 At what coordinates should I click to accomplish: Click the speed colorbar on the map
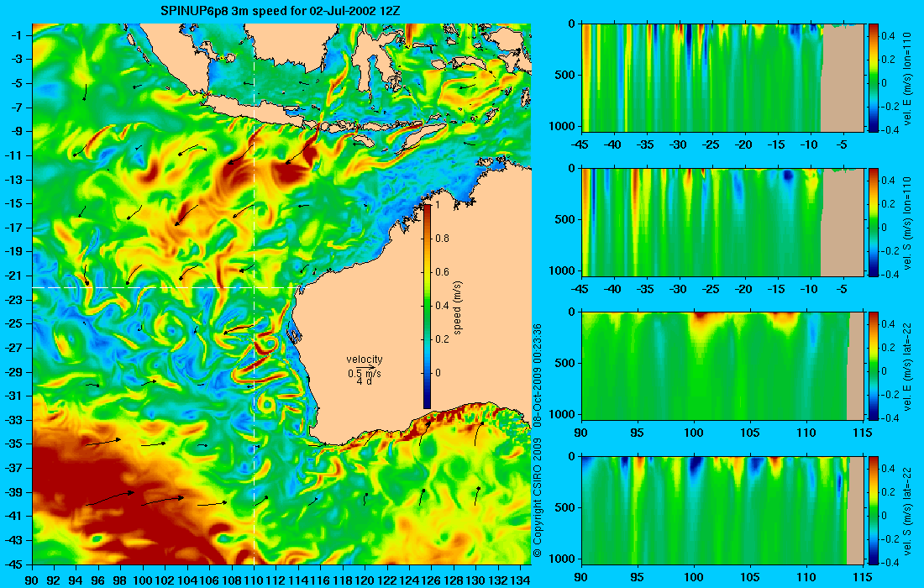(x=427, y=307)
